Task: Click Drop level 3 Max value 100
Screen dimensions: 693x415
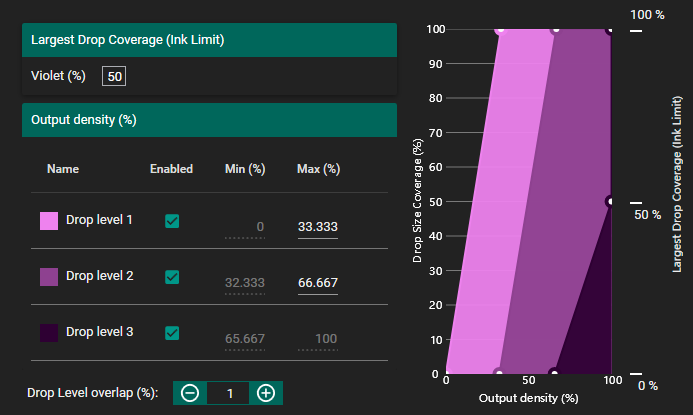Action: (x=316, y=339)
